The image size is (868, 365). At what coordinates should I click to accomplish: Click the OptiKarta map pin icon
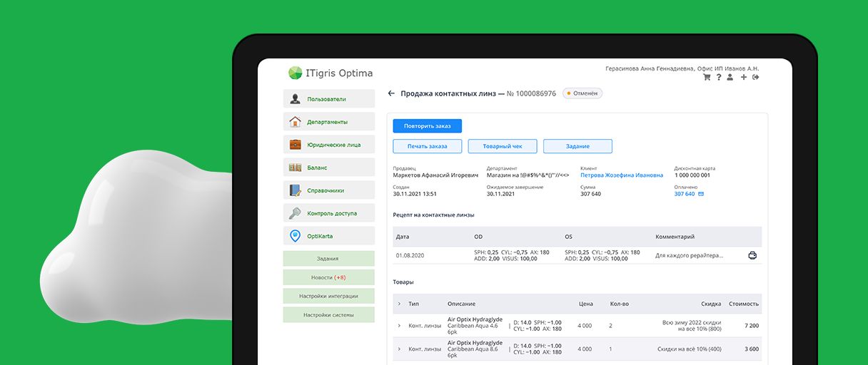pos(295,236)
